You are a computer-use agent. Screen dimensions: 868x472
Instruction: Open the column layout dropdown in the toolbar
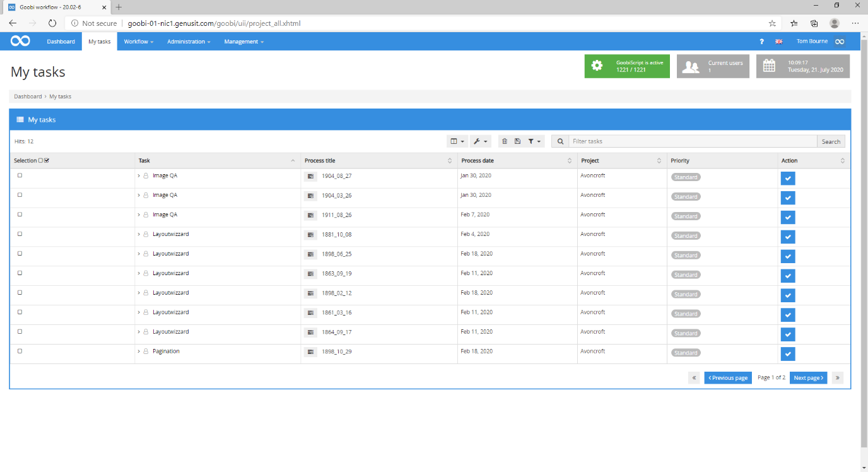tap(457, 141)
